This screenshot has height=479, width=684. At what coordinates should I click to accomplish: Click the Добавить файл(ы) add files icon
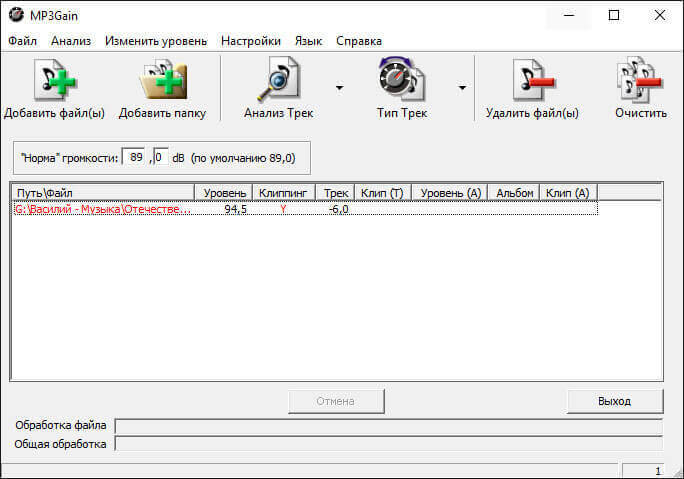[55, 80]
